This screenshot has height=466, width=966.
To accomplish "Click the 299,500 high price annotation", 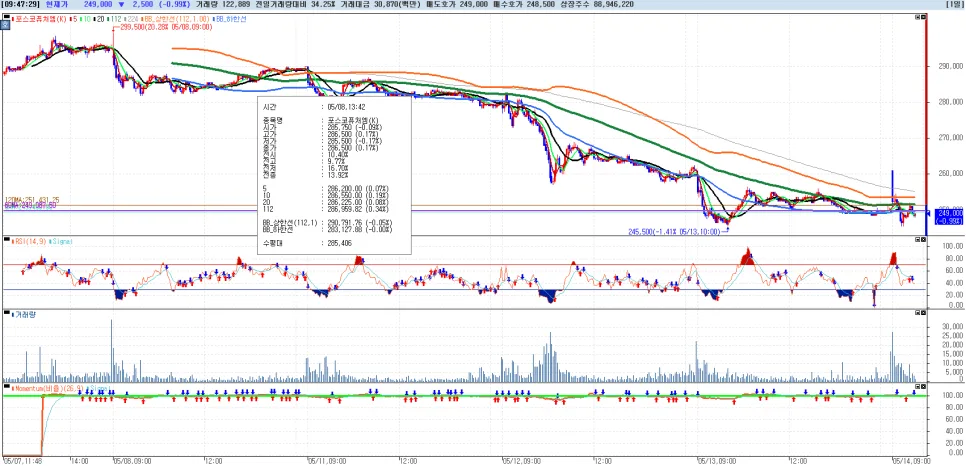I will point(166,27).
